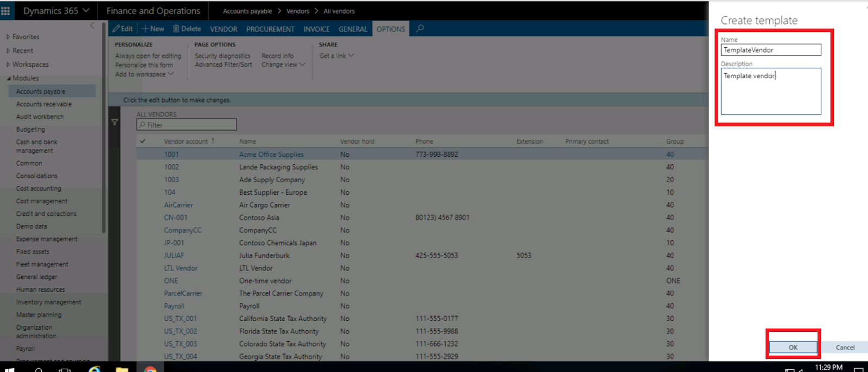This screenshot has height=372, width=868.
Task: Collapse the navigation pane chevron
Action: (x=92, y=25)
